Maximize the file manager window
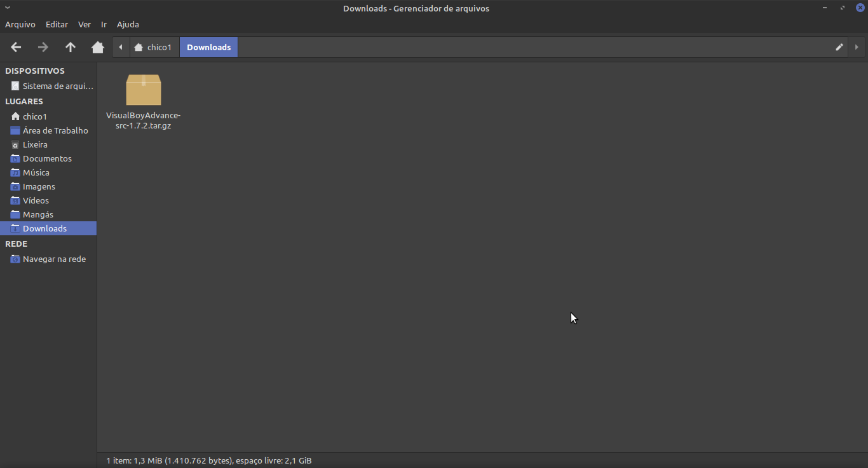The image size is (868, 468). coord(843,8)
